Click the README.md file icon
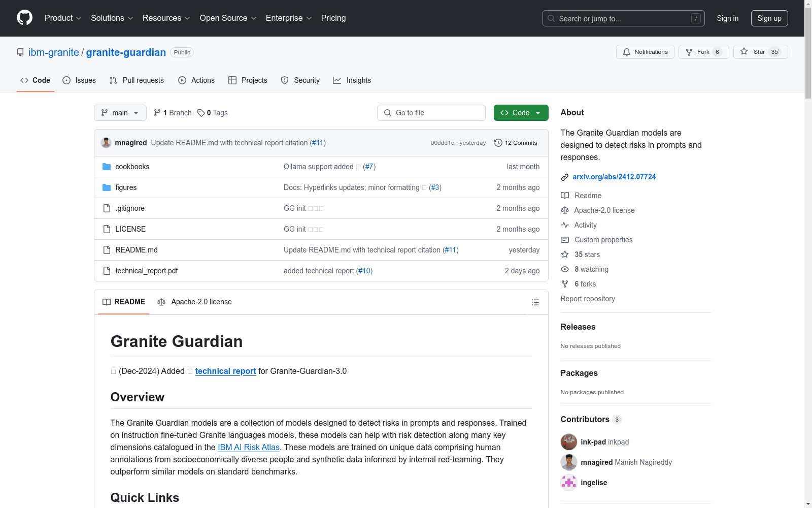This screenshot has width=812, height=508. click(x=107, y=250)
